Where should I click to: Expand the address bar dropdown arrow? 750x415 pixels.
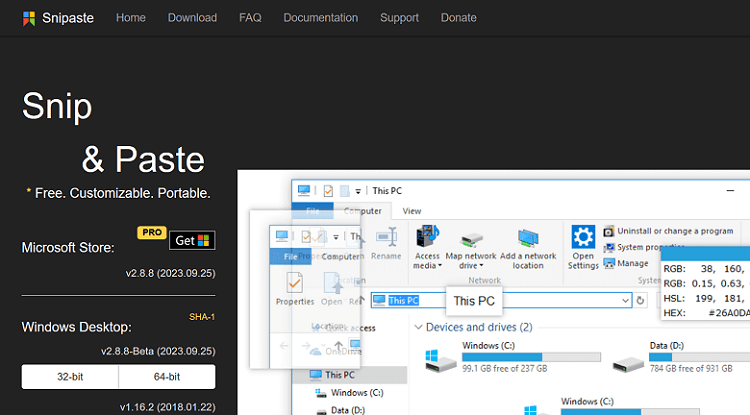pos(625,301)
